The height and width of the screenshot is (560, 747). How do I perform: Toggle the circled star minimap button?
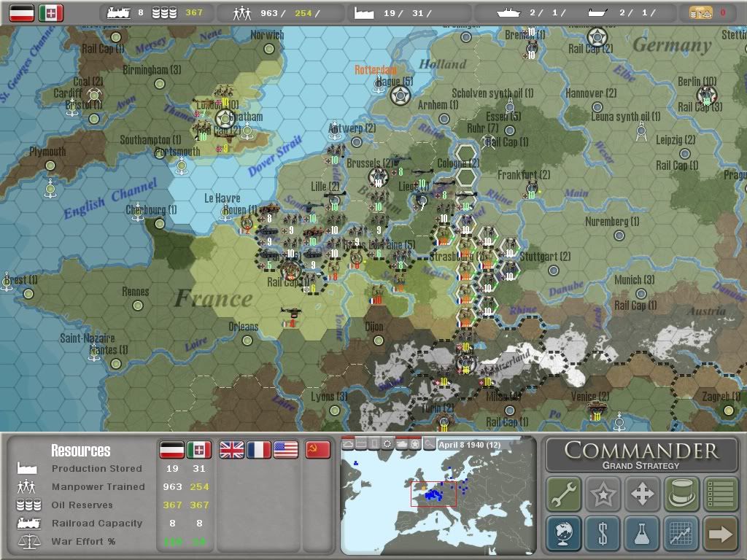[415, 444]
